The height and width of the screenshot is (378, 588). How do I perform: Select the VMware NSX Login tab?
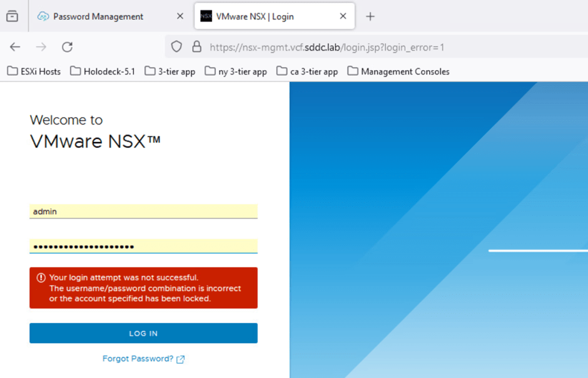pos(263,16)
